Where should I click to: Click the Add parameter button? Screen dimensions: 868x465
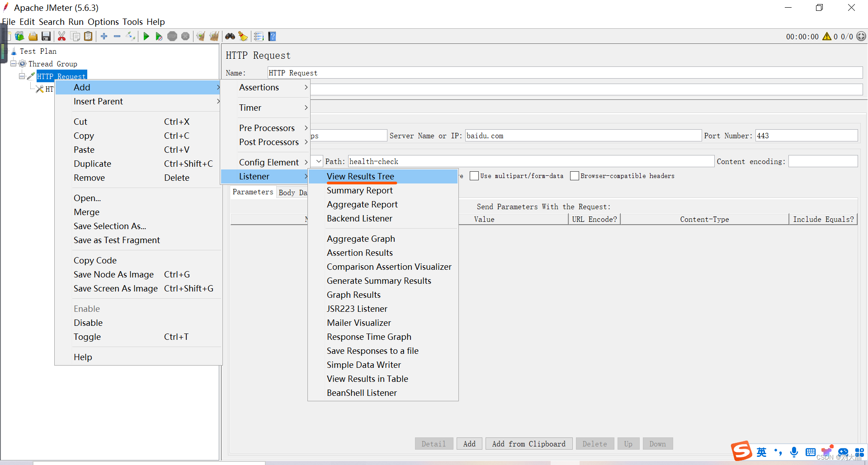469,444
